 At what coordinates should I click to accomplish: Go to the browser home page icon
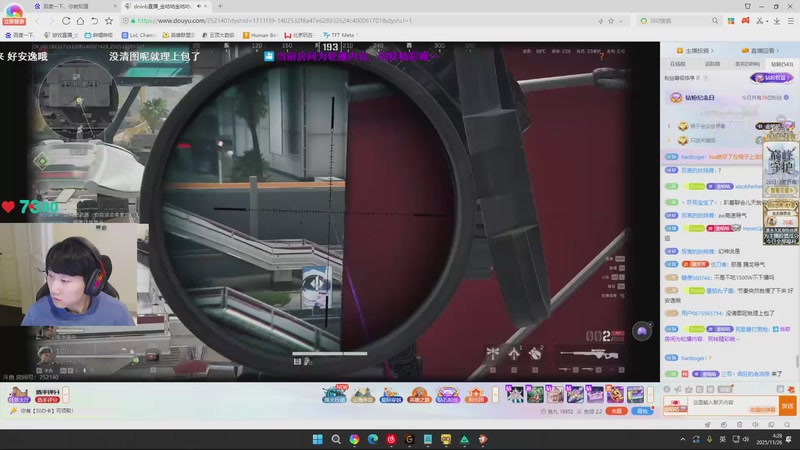tap(80, 21)
